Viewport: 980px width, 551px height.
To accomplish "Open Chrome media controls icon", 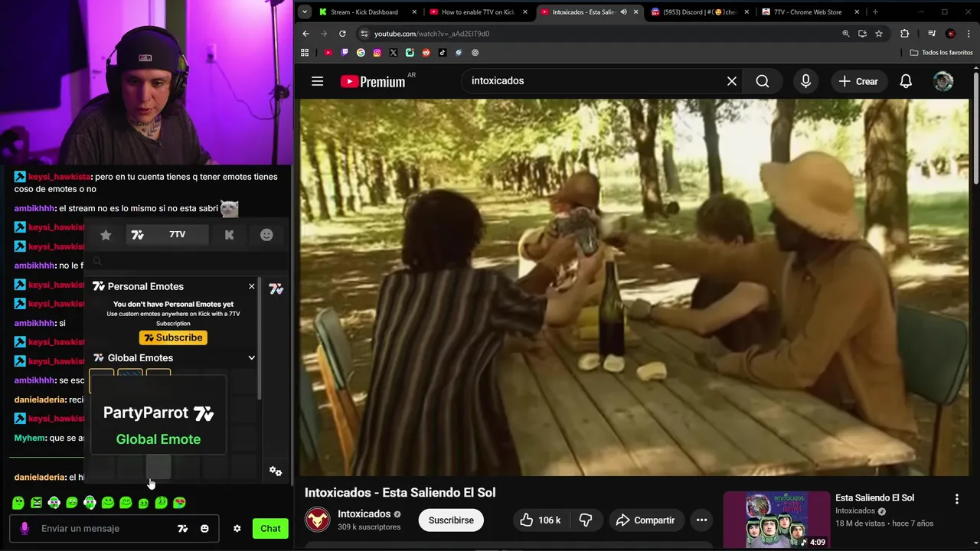I will pos(932,34).
